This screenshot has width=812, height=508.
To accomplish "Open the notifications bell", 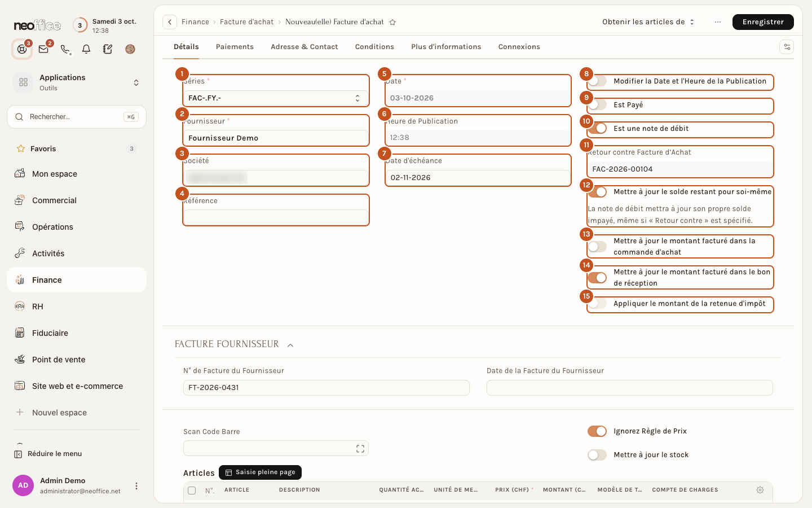I will [x=86, y=49].
